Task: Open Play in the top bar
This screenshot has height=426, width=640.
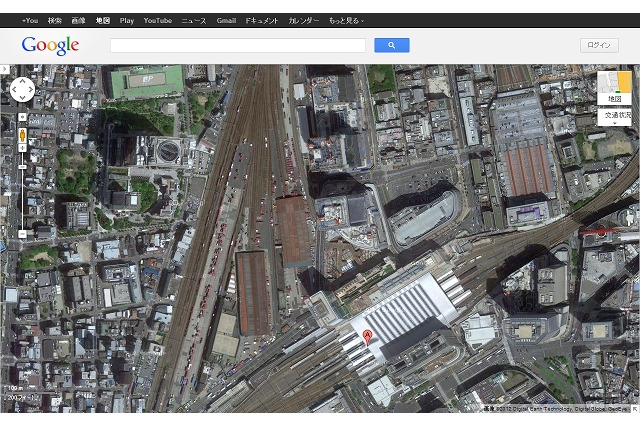Action: coord(127,20)
